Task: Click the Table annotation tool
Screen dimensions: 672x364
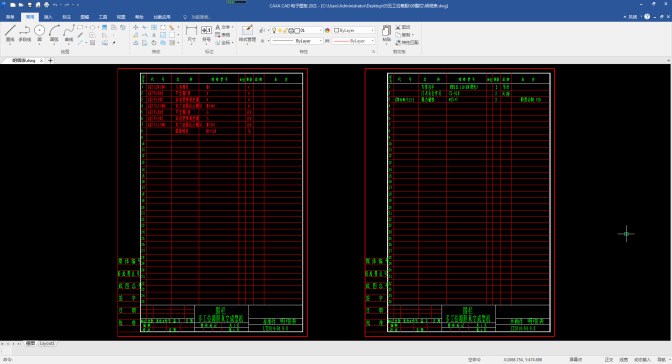Action: point(222,35)
